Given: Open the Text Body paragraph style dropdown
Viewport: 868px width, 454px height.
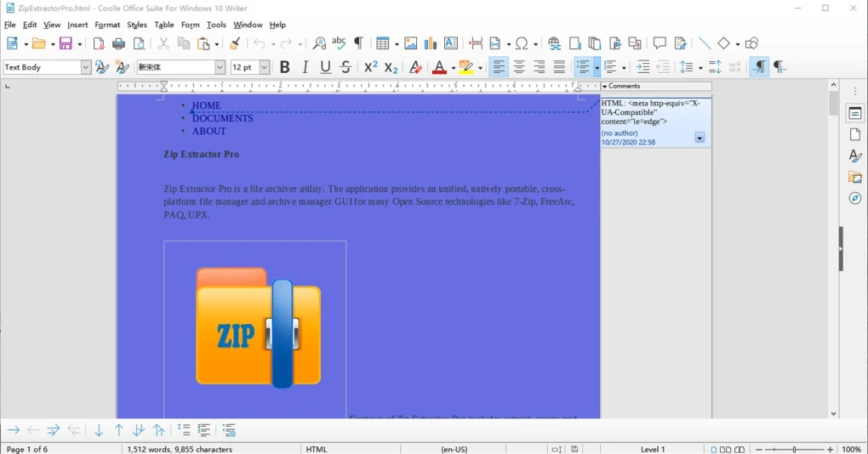Looking at the screenshot, I should tap(86, 67).
